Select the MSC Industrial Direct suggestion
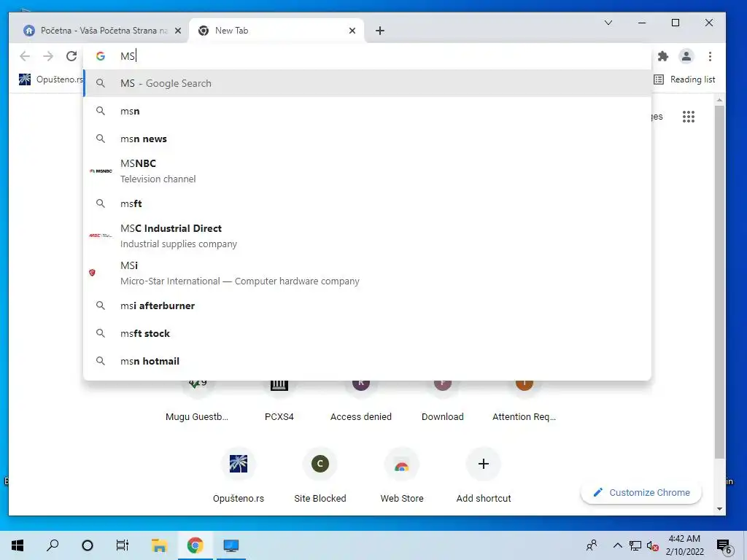 pyautogui.click(x=367, y=236)
